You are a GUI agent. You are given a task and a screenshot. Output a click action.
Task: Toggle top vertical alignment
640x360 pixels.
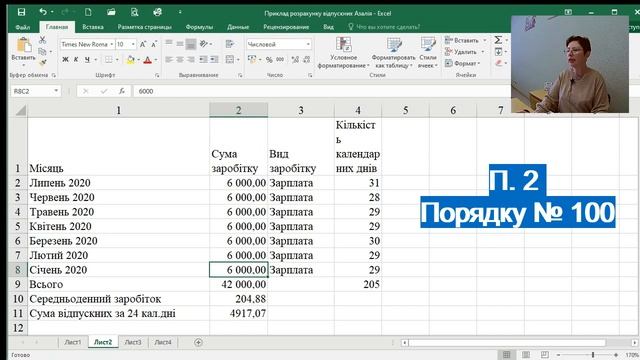click(x=169, y=44)
